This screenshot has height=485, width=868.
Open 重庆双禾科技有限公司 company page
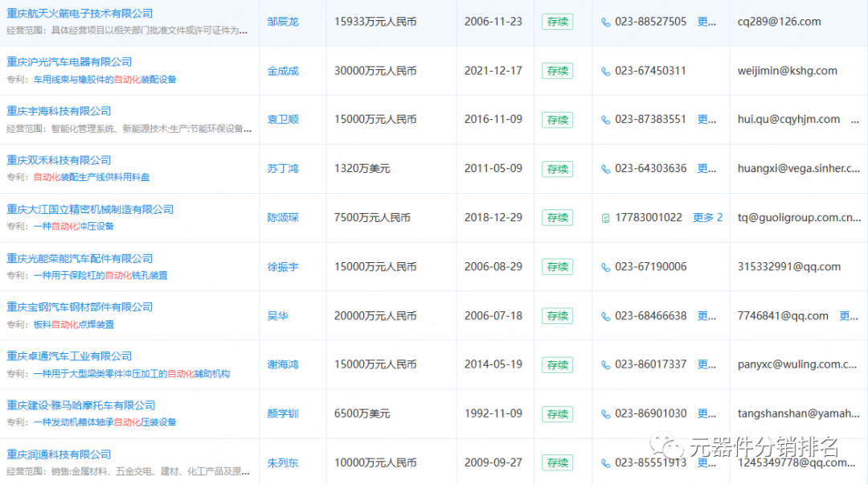[x=59, y=159]
